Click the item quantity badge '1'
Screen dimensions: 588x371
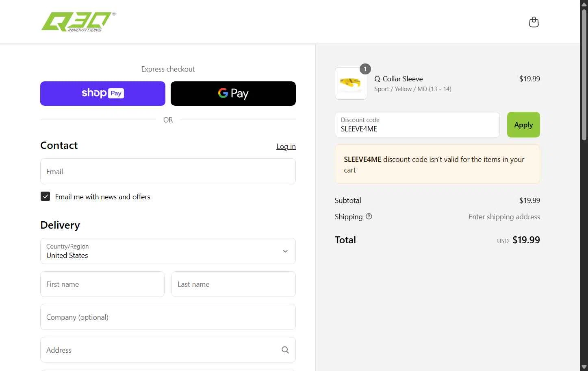point(365,69)
